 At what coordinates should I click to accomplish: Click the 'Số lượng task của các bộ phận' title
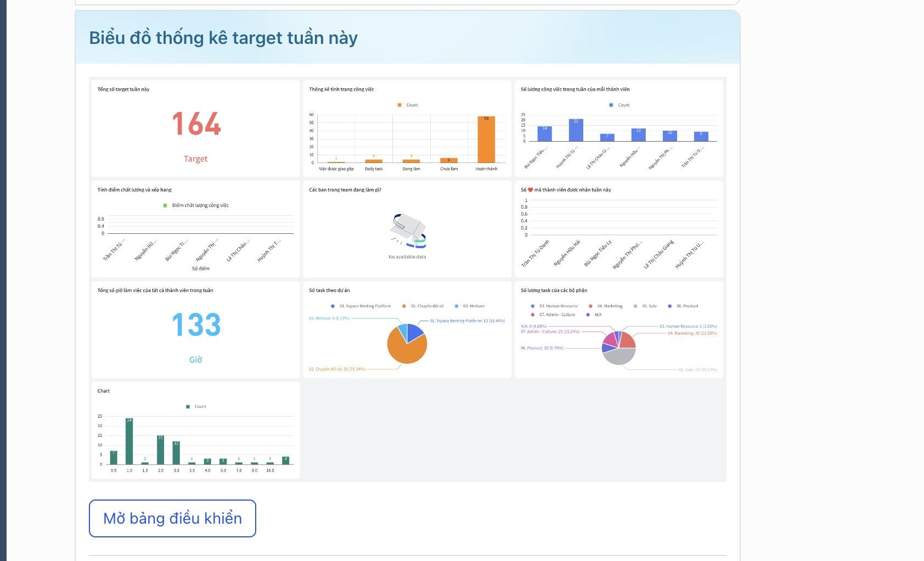pyautogui.click(x=554, y=290)
